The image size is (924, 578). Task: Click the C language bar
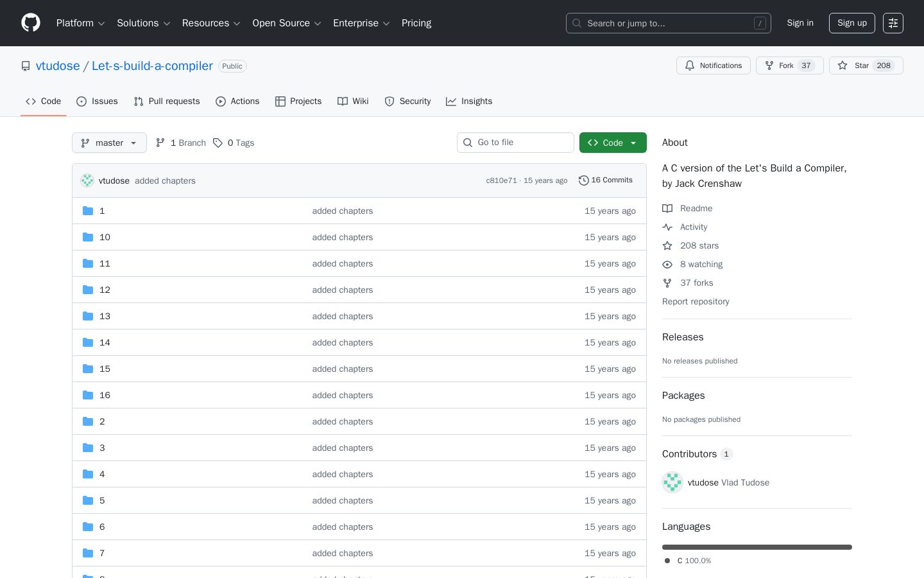click(x=757, y=547)
